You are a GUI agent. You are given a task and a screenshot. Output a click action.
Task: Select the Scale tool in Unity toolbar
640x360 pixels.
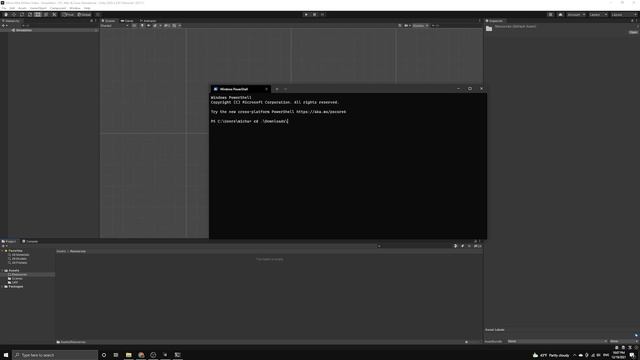[30, 15]
